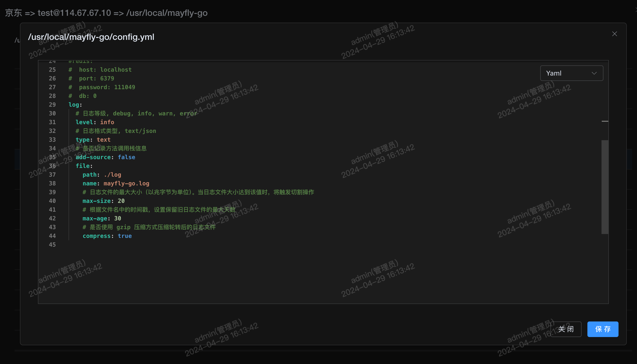Click the dialog title /usr/local/mayfly-go/config.yml
Image resolution: width=637 pixels, height=364 pixels.
click(91, 37)
